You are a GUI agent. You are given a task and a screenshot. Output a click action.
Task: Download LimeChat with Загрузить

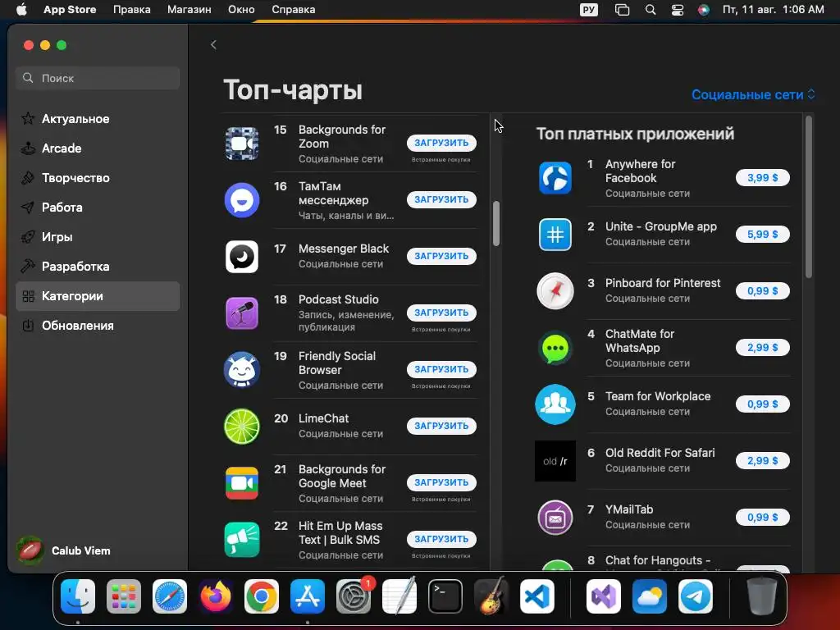coord(441,426)
